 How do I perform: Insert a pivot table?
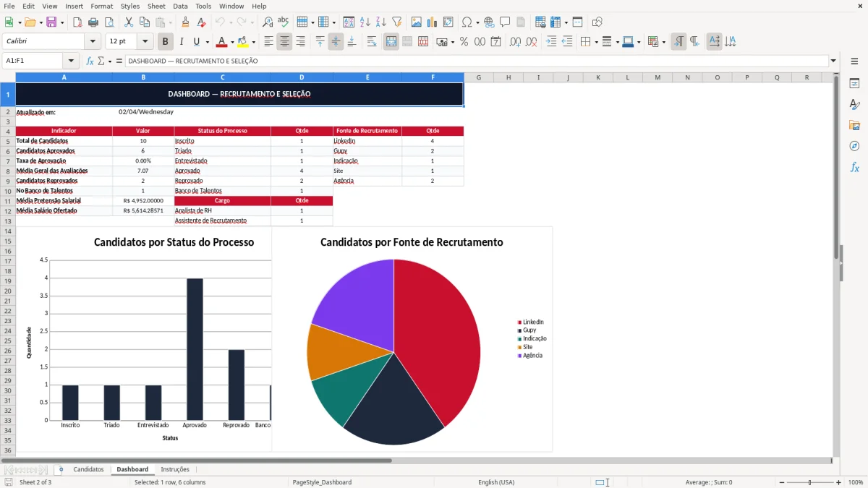[448, 22]
